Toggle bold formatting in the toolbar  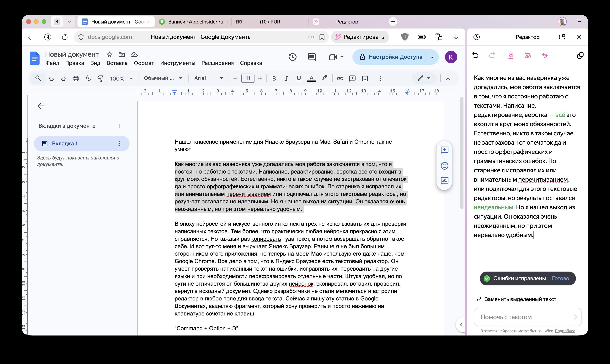click(x=274, y=78)
